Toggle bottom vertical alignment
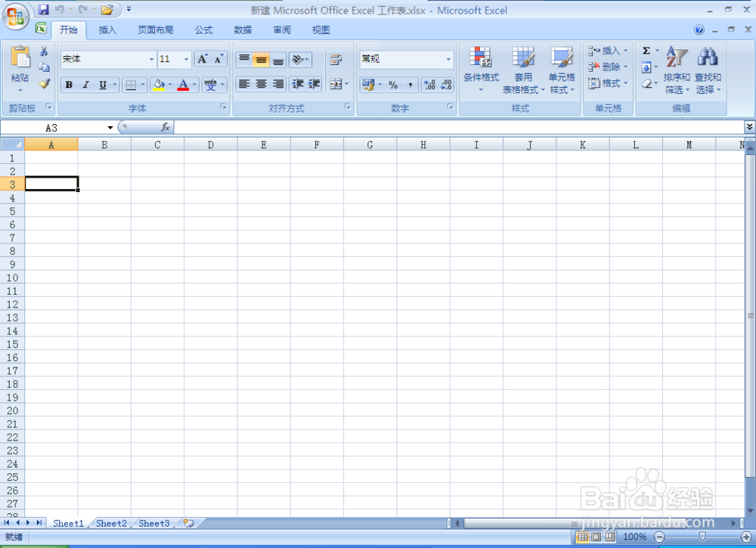 [277, 59]
